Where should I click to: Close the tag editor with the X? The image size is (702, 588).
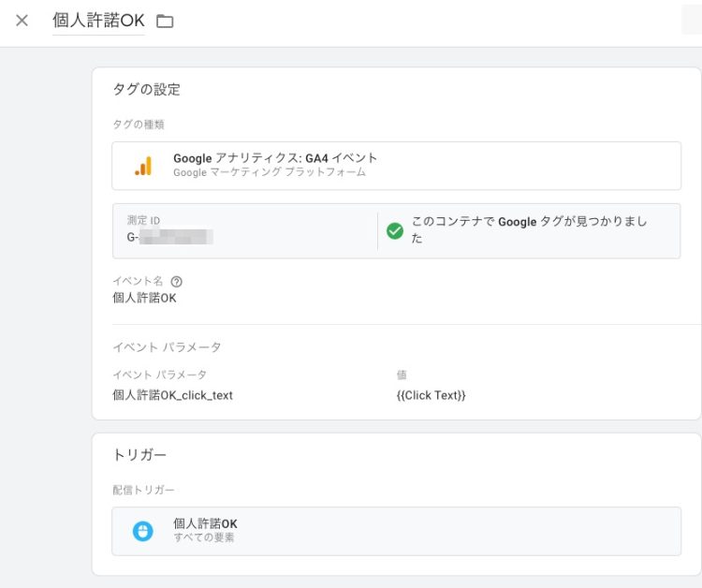tap(22, 21)
